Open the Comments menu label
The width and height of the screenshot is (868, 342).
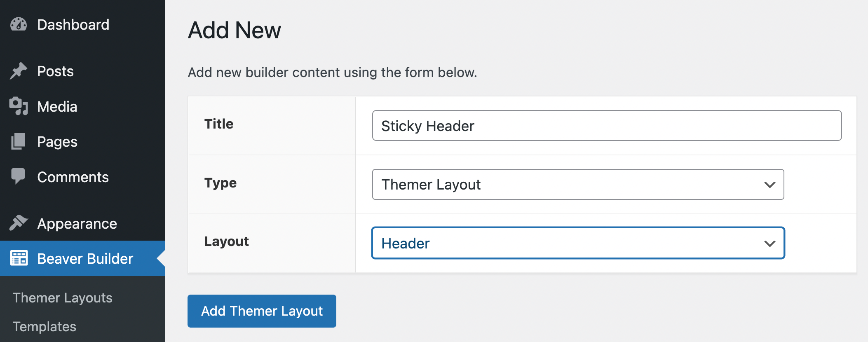click(x=73, y=177)
